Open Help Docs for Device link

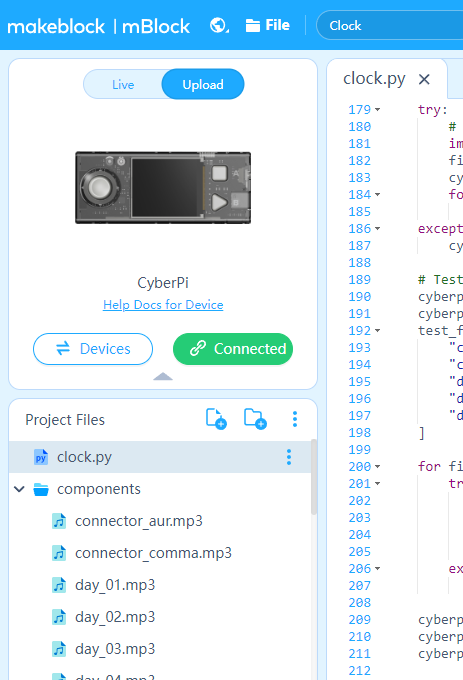coord(163,304)
